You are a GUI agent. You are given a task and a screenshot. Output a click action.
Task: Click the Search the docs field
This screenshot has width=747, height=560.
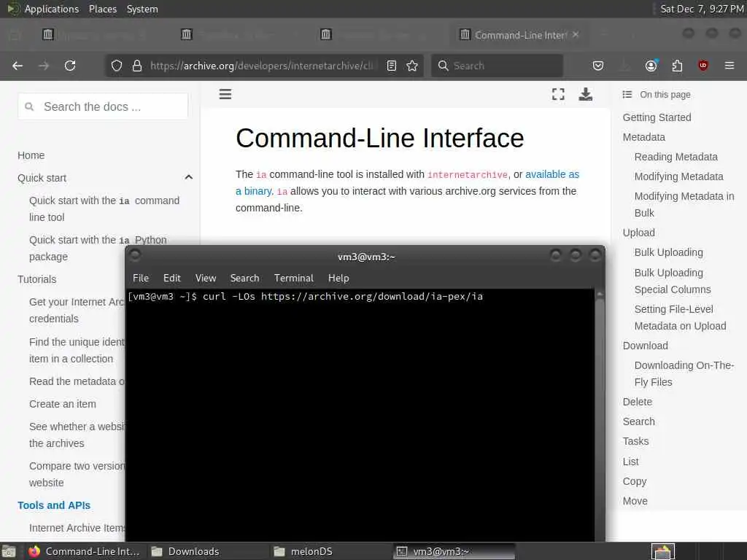(x=103, y=106)
